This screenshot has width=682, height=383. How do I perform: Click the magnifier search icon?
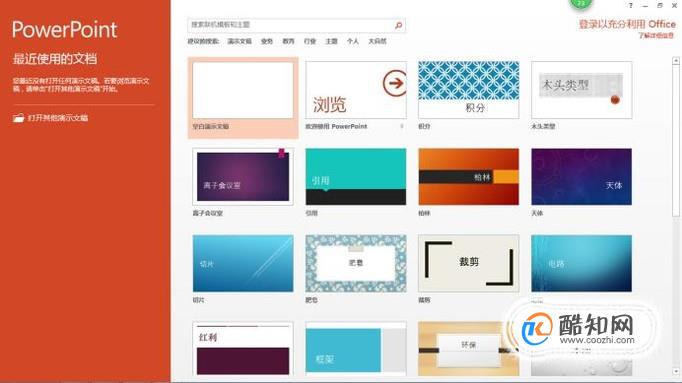[x=398, y=26]
